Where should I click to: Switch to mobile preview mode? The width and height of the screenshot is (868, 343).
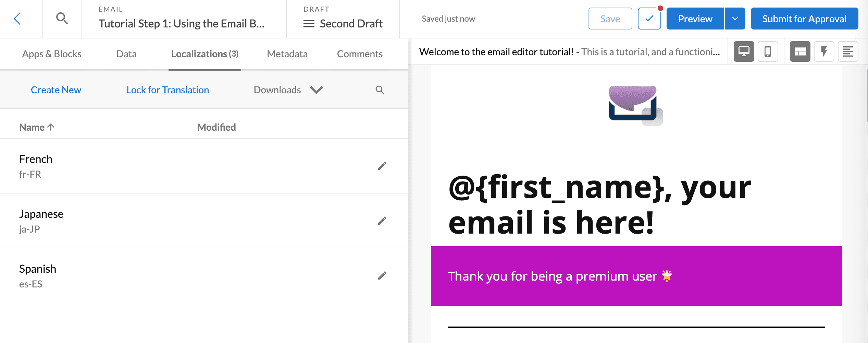pos(767,51)
